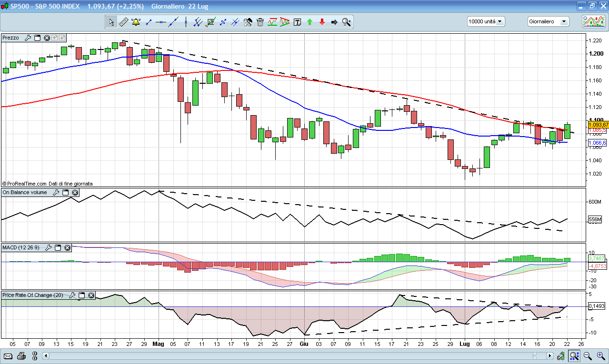The width and height of the screenshot is (609, 364).
Task: Close the MACD indicator panel
Action: [x=68, y=247]
